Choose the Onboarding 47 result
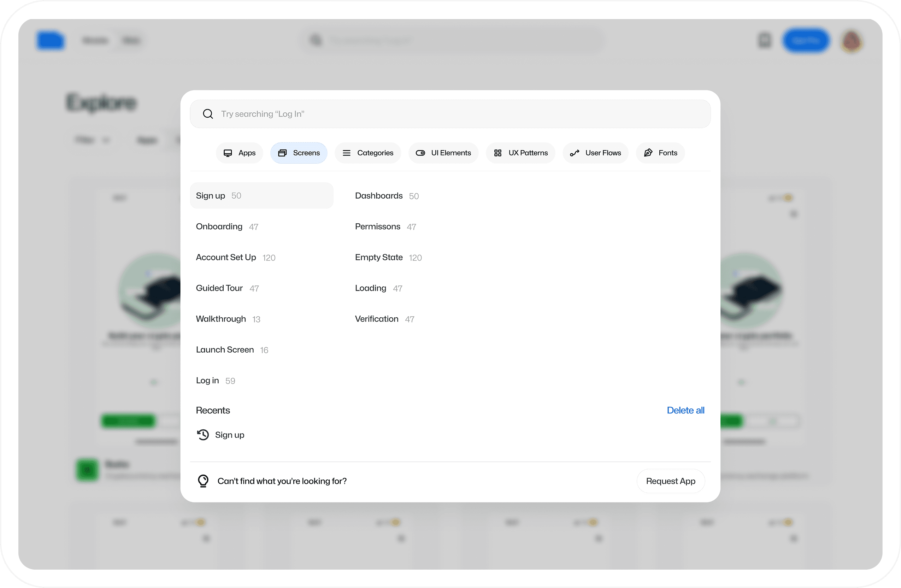The image size is (901, 588). click(x=227, y=227)
